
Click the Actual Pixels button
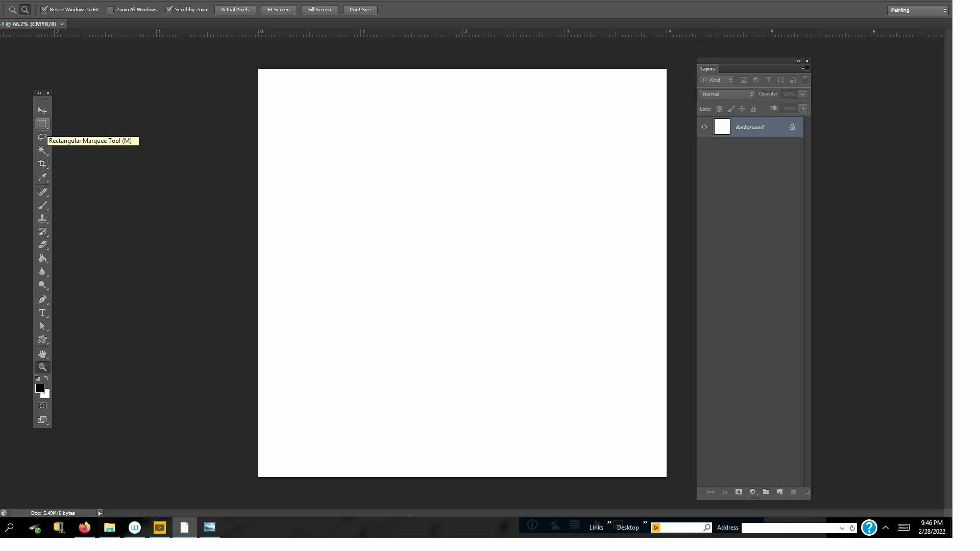(235, 10)
